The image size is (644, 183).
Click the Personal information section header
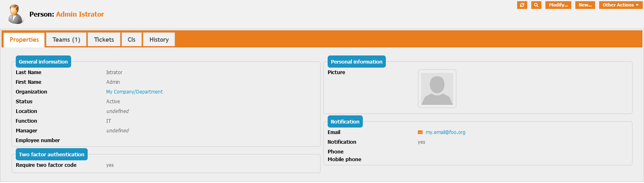(356, 62)
